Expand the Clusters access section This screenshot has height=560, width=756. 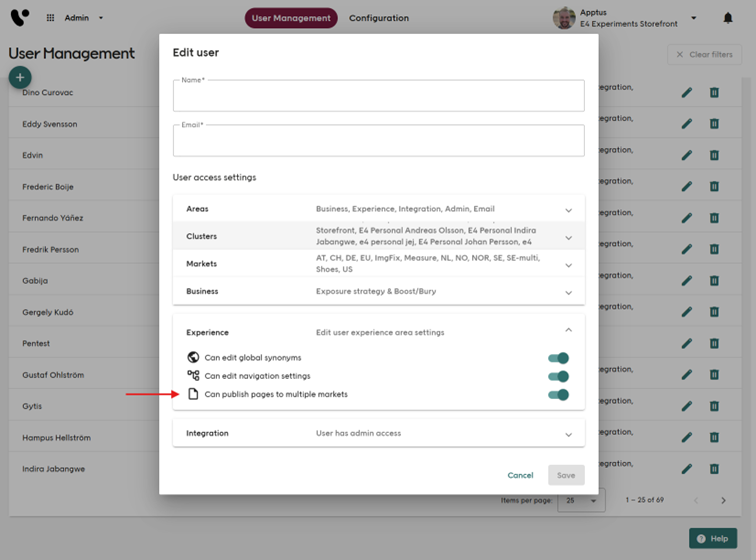(x=378, y=236)
